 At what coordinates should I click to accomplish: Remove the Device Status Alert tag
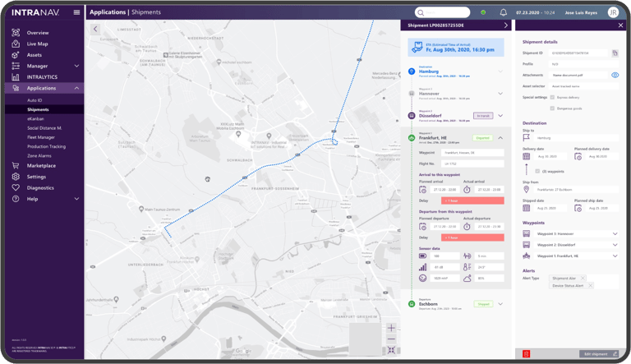[590, 285]
